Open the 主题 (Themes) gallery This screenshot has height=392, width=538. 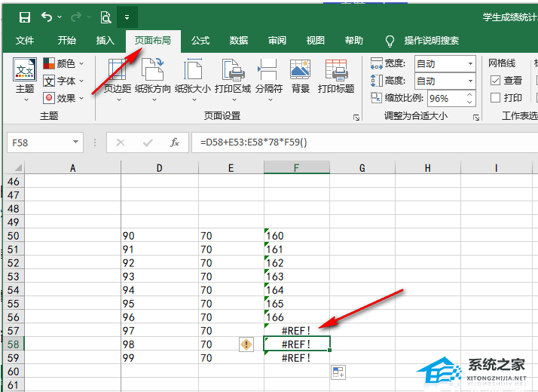pyautogui.click(x=25, y=80)
